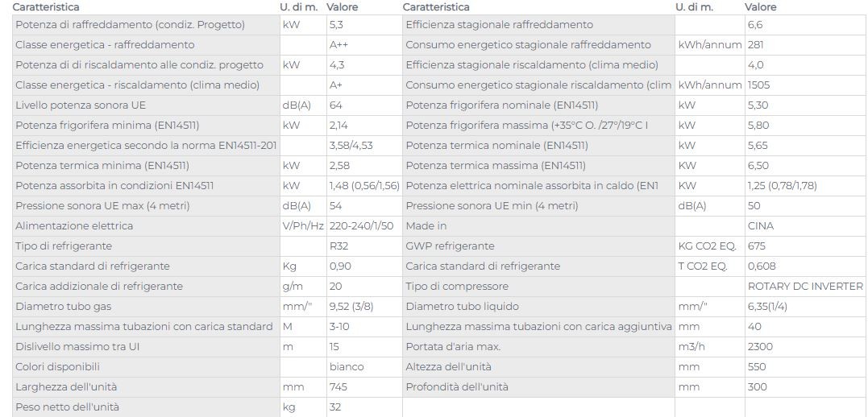Select the "Livello potenza sonora UE" cell
The height and width of the screenshot is (417, 868).
(81, 105)
